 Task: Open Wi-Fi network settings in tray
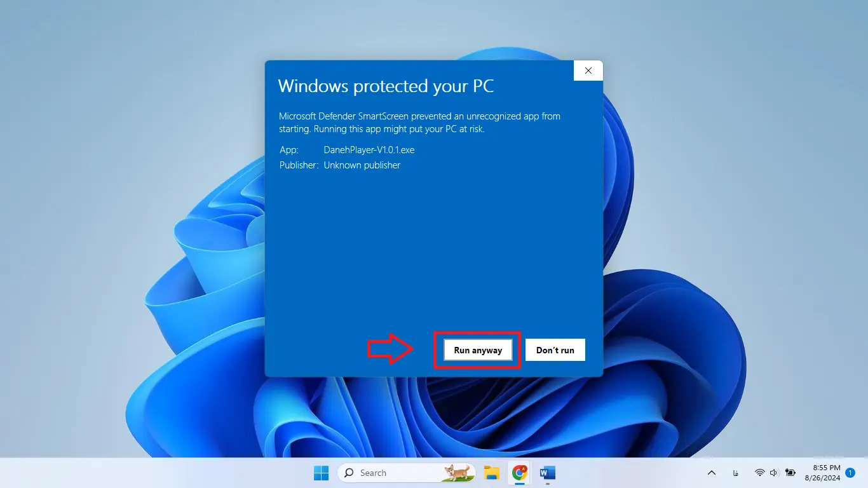pyautogui.click(x=759, y=473)
